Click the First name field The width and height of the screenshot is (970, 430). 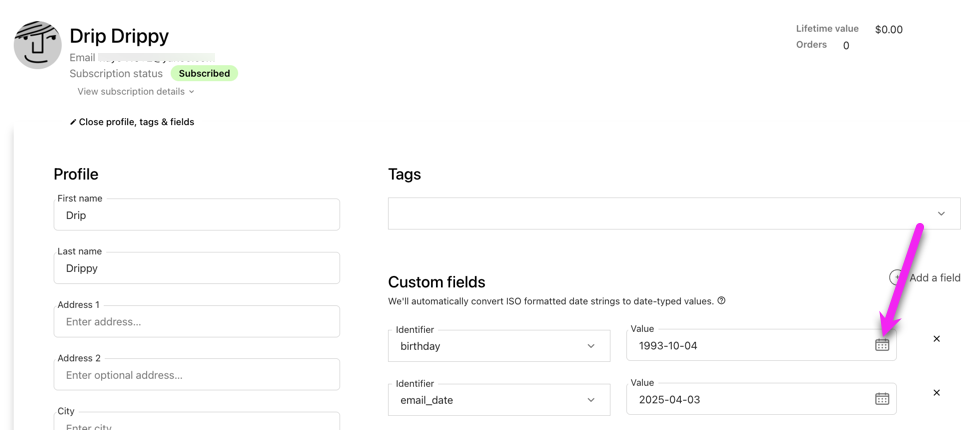coord(196,216)
